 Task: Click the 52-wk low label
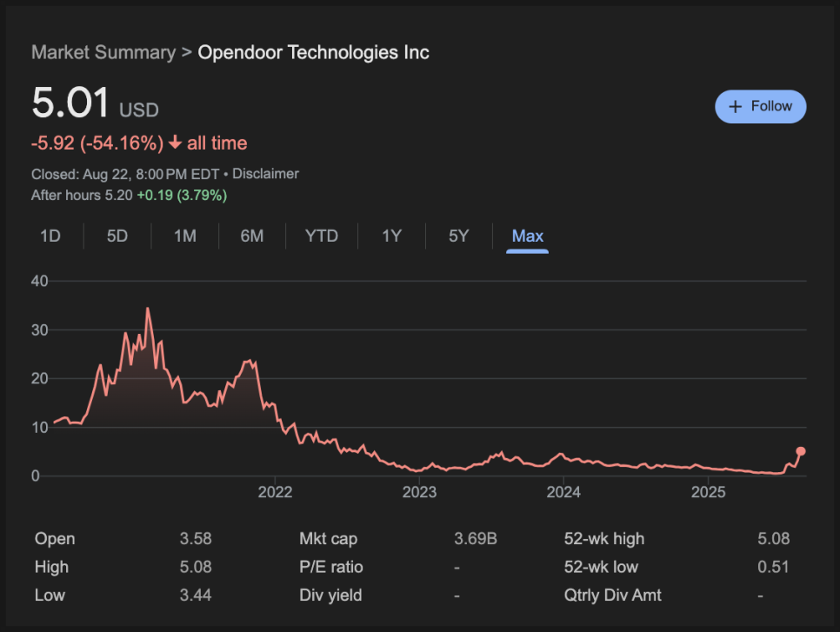(x=601, y=567)
